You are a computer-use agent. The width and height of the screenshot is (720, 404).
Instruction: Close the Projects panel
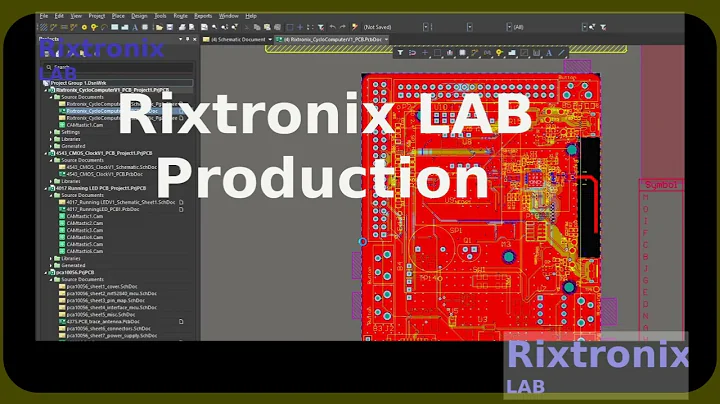[195, 39]
